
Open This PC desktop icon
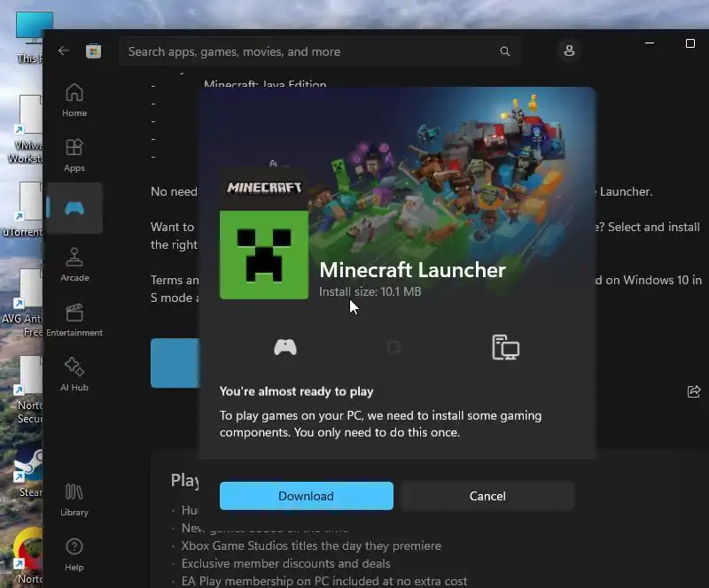(28, 36)
